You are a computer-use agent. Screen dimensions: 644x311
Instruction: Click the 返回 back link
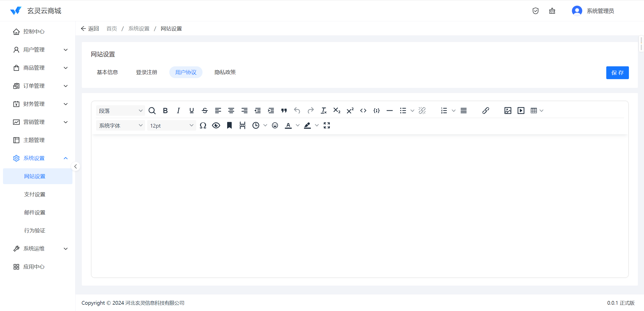(x=90, y=29)
